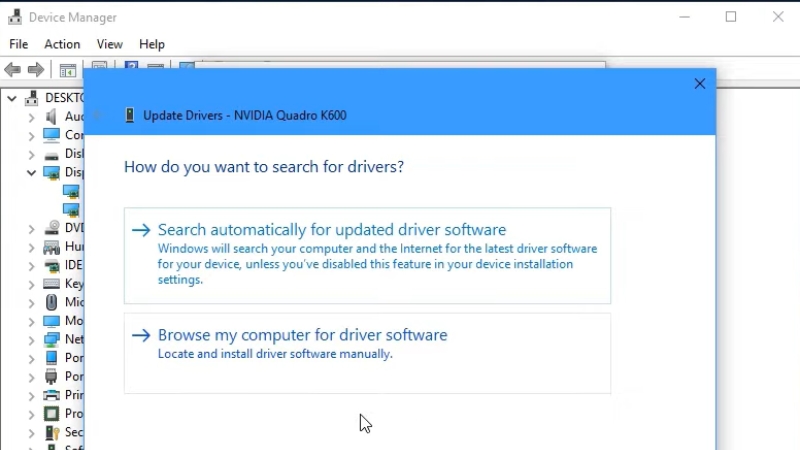Select the Audio inputs speaker icon
The width and height of the screenshot is (800, 450).
tap(51, 116)
